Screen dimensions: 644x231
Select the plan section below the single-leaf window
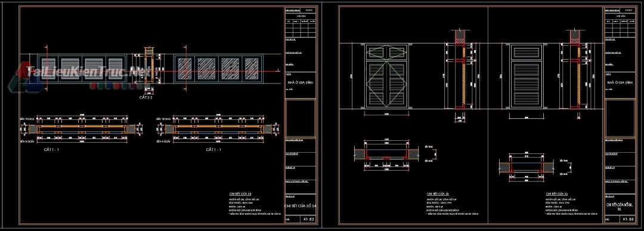[x=527, y=167]
